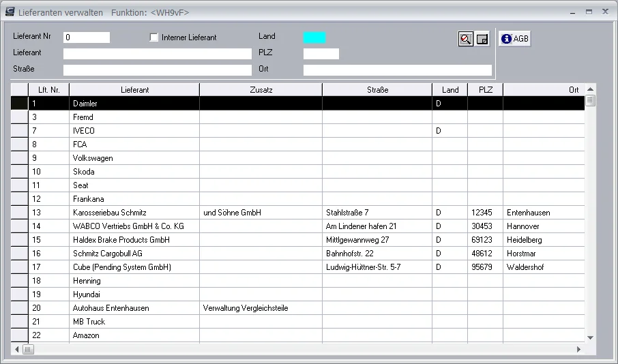Click the Entenhausen Ort cell
Screen dimensions: 618x364
[544, 213]
